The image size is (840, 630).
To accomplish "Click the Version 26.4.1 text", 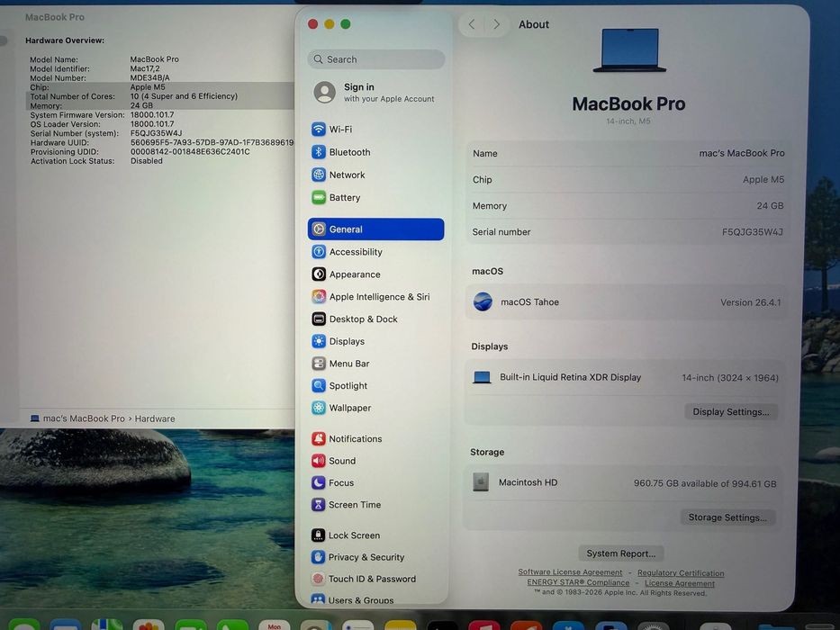I will pos(750,302).
